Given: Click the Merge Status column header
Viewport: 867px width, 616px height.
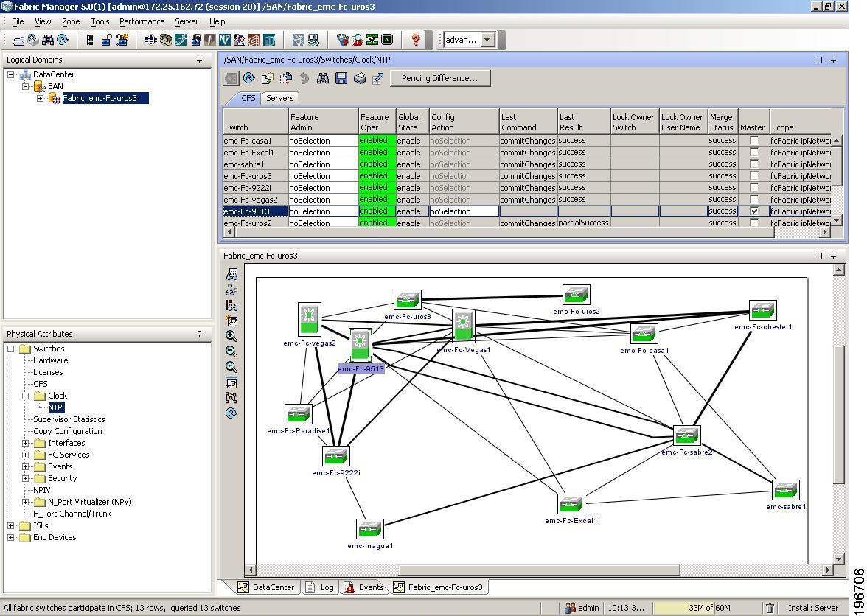Looking at the screenshot, I should (722, 122).
